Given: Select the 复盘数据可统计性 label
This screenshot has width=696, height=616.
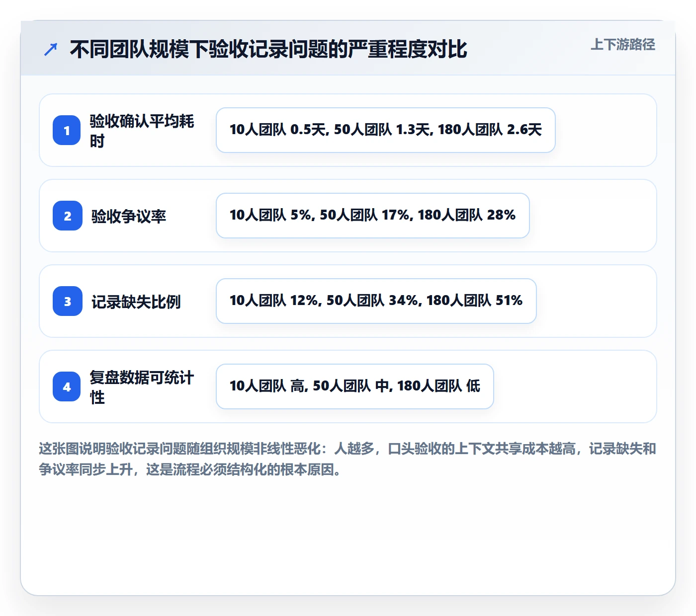Looking at the screenshot, I should [x=142, y=387].
